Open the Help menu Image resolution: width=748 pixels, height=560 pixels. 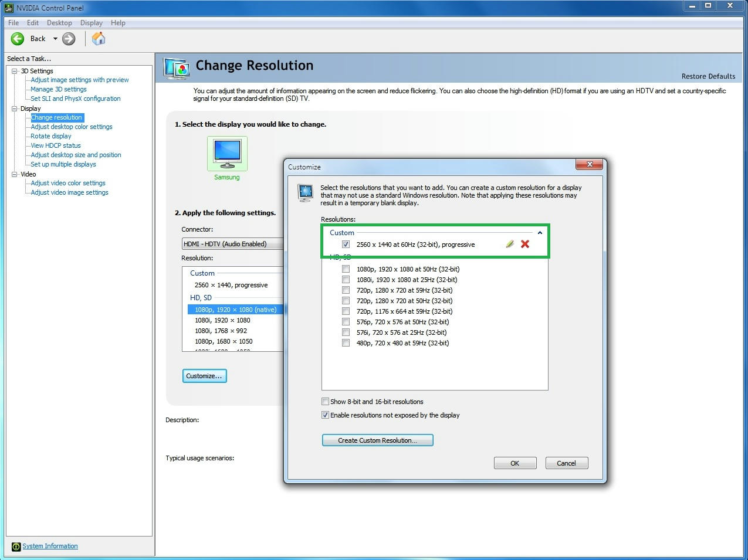[118, 23]
